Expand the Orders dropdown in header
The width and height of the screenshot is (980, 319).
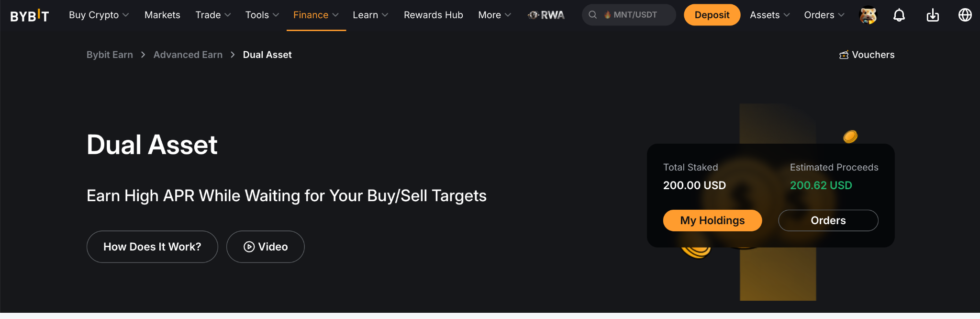coord(824,15)
